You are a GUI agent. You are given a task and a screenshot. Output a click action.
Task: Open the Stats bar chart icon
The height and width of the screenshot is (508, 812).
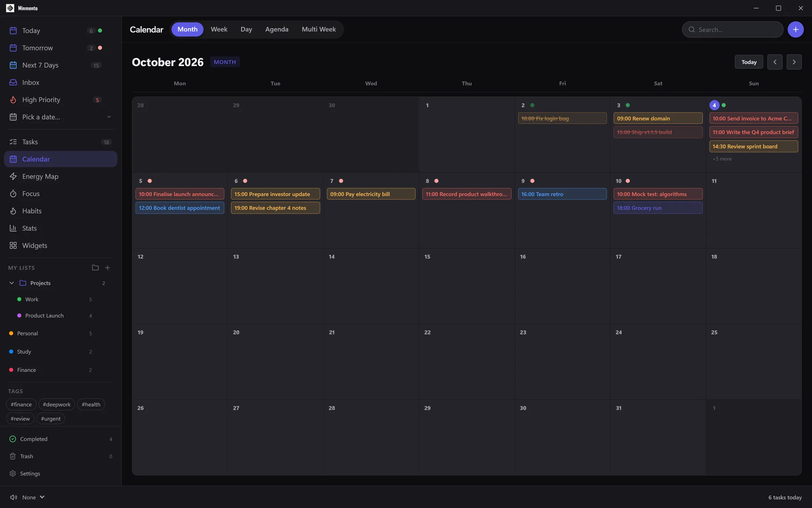(x=13, y=228)
